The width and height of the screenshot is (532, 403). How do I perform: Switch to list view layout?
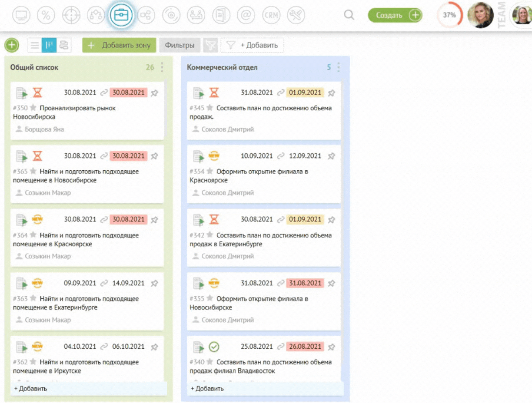pyautogui.click(x=35, y=45)
